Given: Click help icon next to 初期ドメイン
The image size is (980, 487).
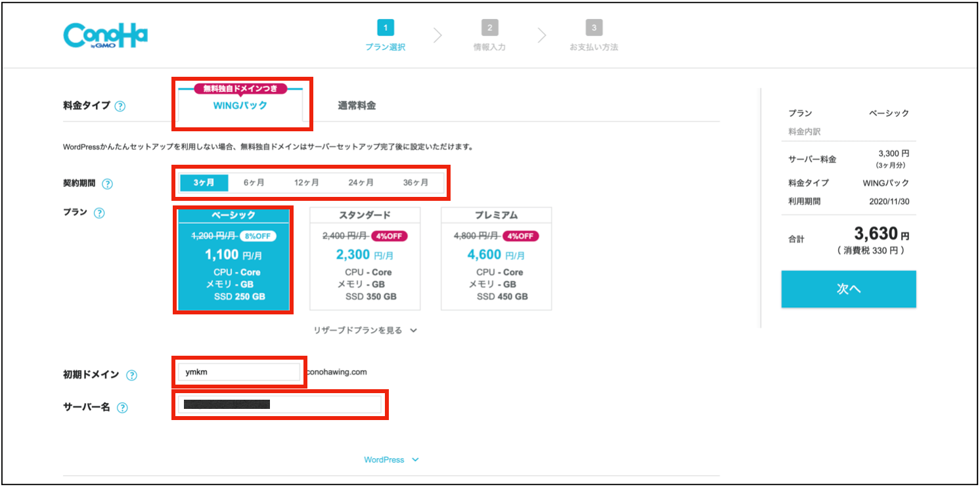Looking at the screenshot, I should (131, 375).
